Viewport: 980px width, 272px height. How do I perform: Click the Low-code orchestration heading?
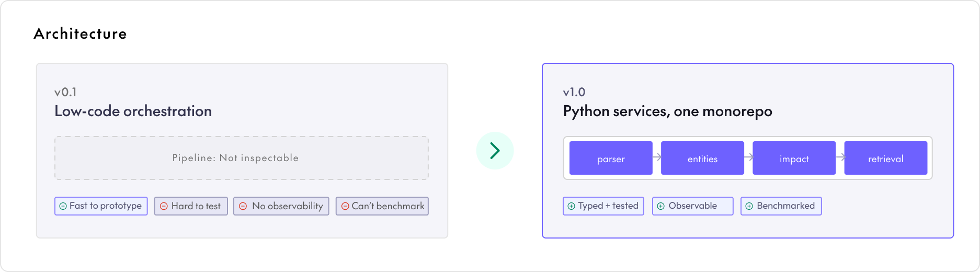(133, 111)
